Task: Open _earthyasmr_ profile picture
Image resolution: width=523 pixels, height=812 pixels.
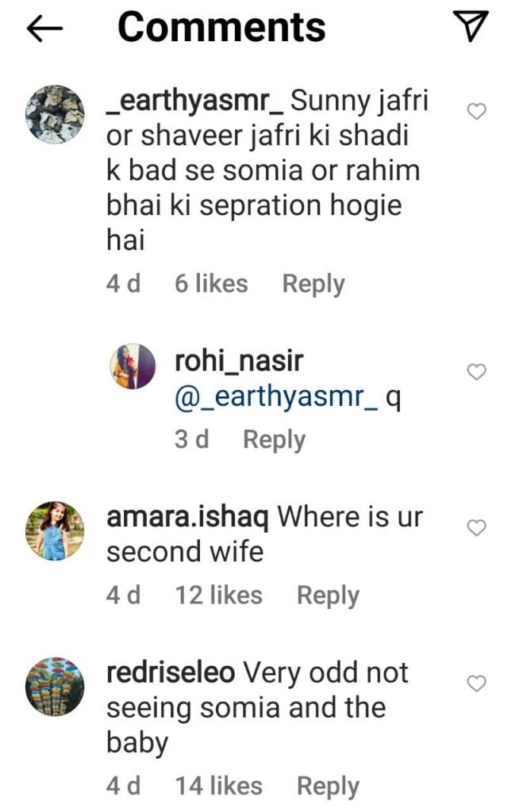Action: 56,113
